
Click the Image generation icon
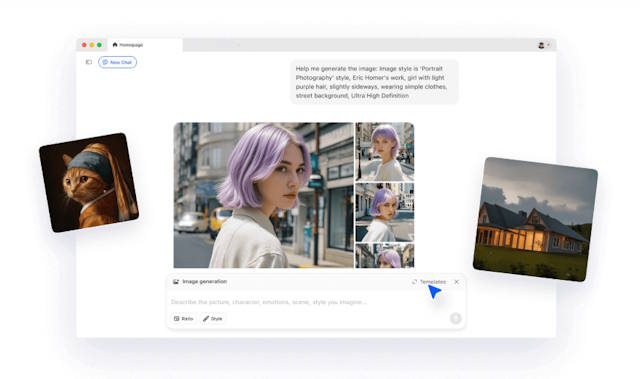(176, 281)
